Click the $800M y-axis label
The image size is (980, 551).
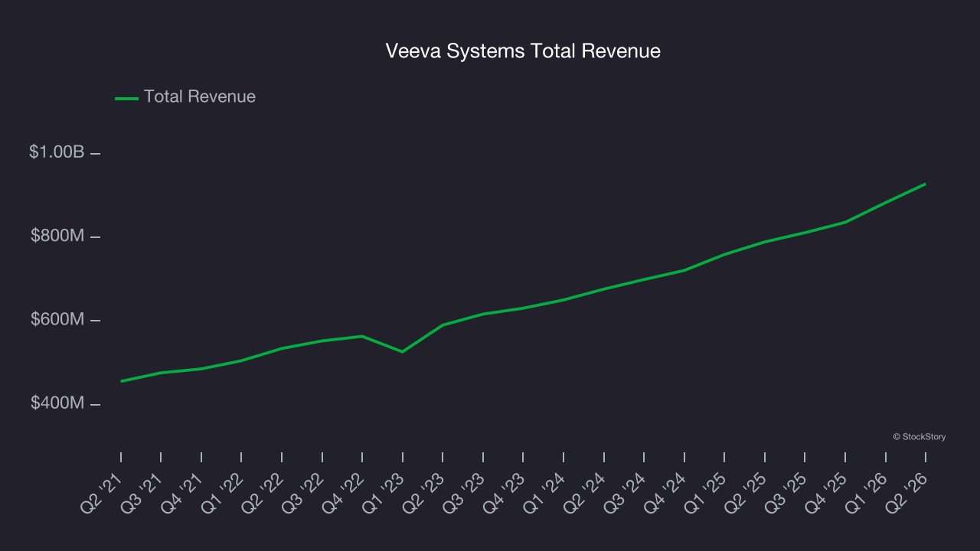(57, 236)
